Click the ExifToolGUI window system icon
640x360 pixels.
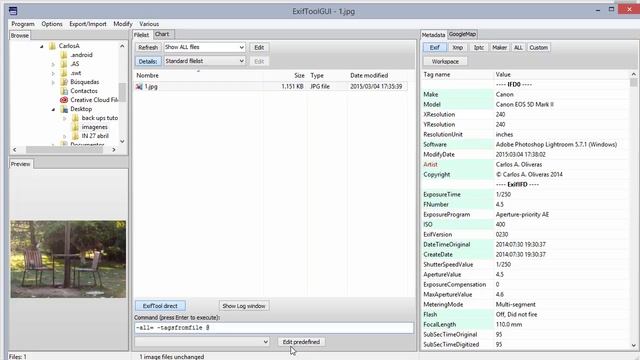[13, 11]
